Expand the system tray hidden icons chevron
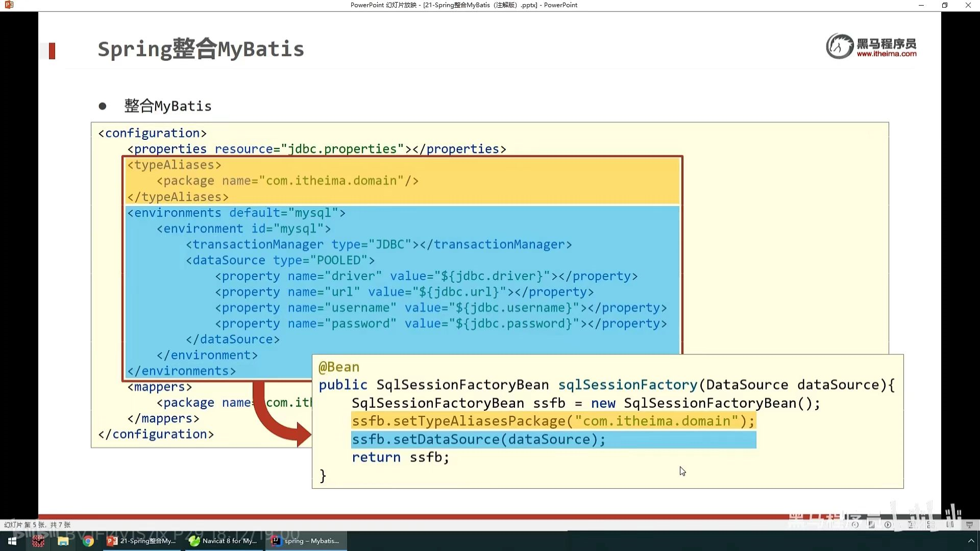The image size is (980, 551). (x=971, y=541)
